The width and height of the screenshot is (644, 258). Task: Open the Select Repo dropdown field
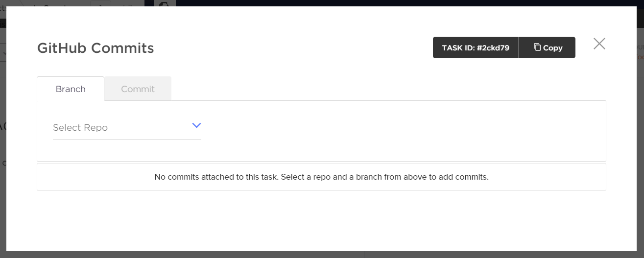click(127, 128)
